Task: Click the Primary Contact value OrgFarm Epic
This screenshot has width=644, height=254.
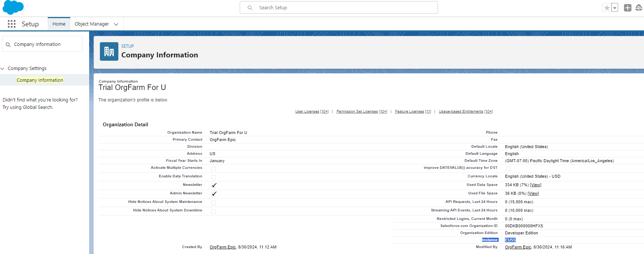Action: (x=223, y=140)
